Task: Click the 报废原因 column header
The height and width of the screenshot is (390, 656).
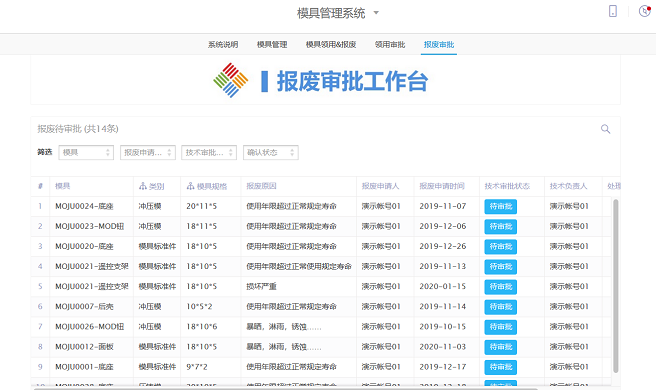Action: [x=261, y=186]
